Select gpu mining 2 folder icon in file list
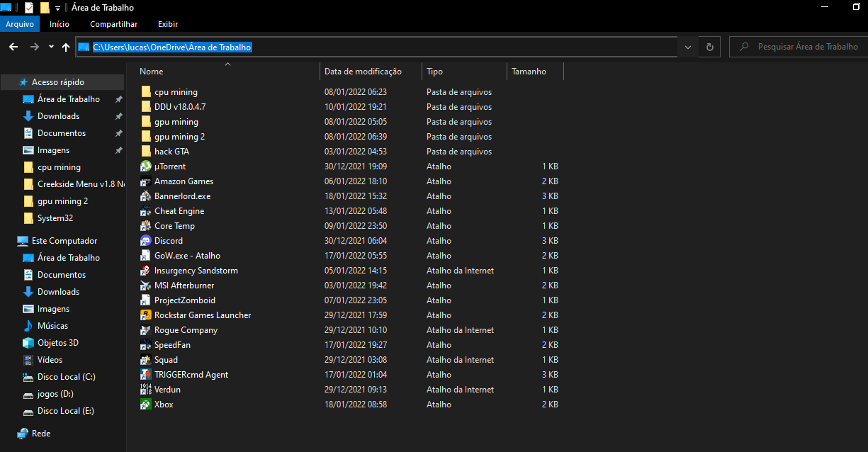The width and height of the screenshot is (868, 452). pos(146,137)
